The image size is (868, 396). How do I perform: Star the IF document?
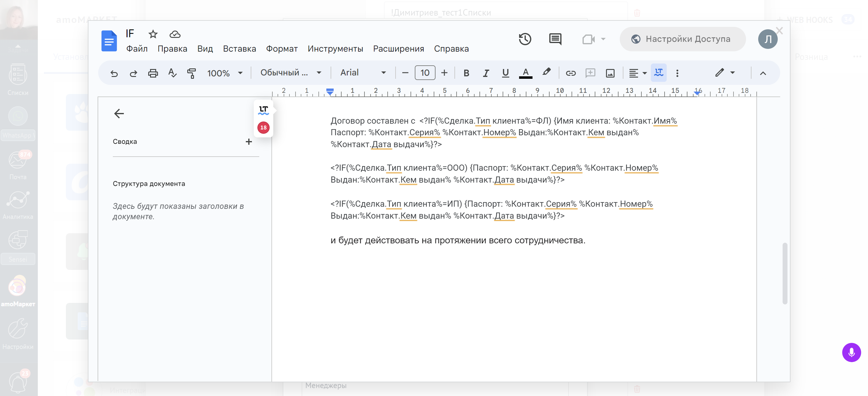(153, 34)
